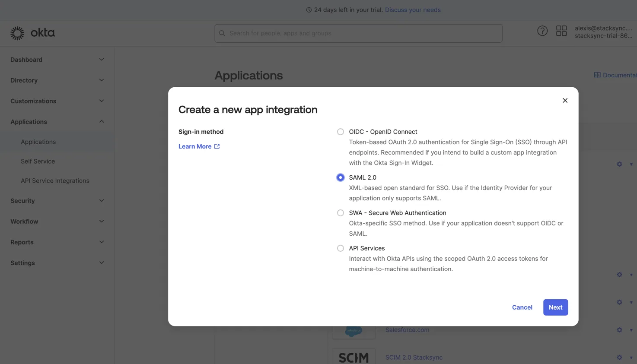Expand the Settings menu chevron
The image size is (637, 364).
pos(102,263)
